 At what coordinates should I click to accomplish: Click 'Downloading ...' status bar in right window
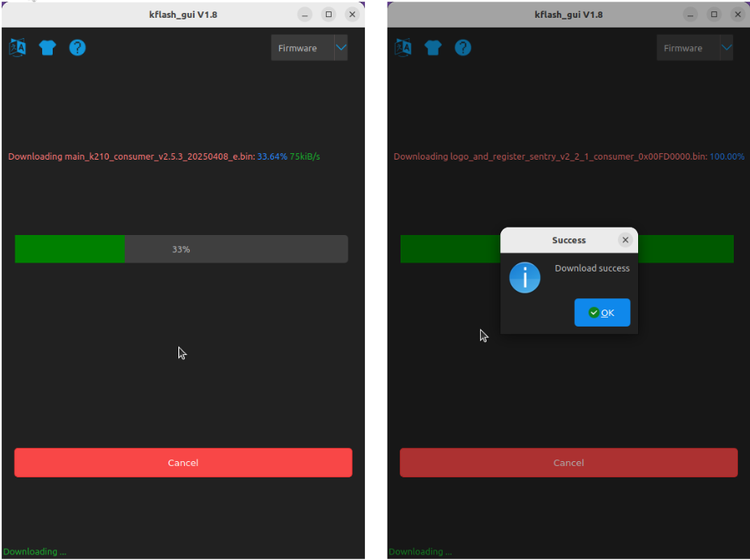(421, 551)
